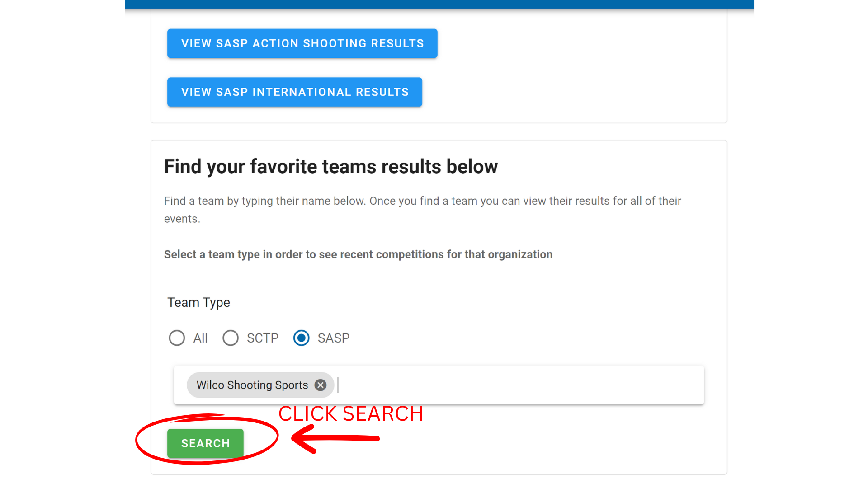
Task: Choose the SASP team type radio
Action: tap(301, 338)
